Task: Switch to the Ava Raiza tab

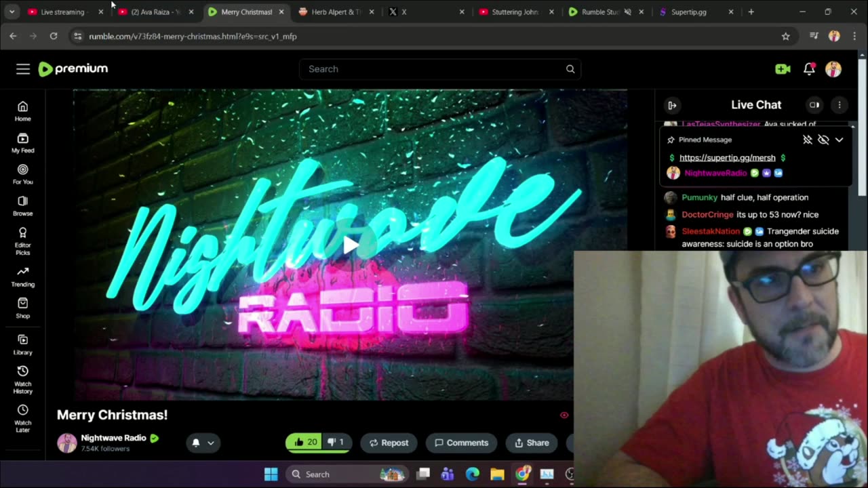Action: coord(156,12)
